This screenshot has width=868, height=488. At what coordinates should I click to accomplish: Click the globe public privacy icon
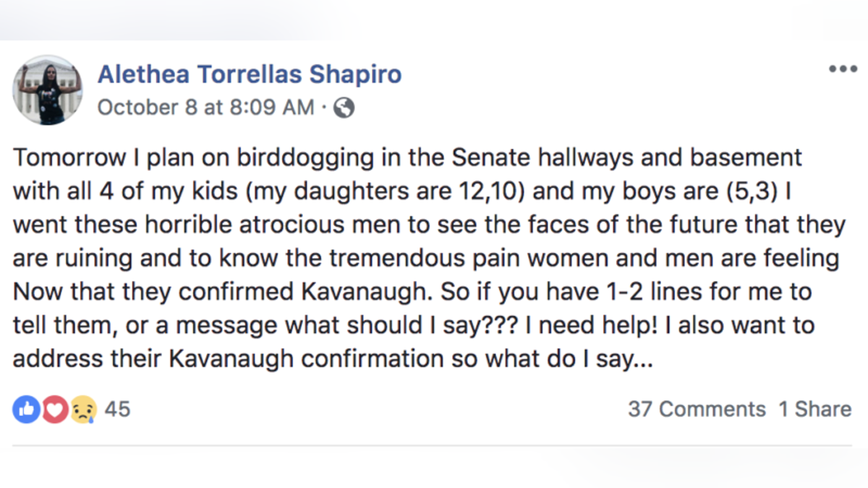(x=345, y=108)
